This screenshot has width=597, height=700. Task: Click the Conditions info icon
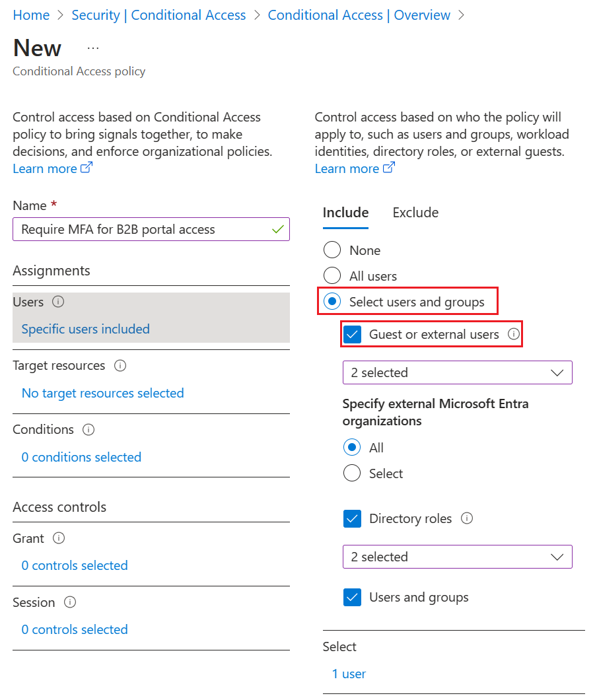click(88, 429)
